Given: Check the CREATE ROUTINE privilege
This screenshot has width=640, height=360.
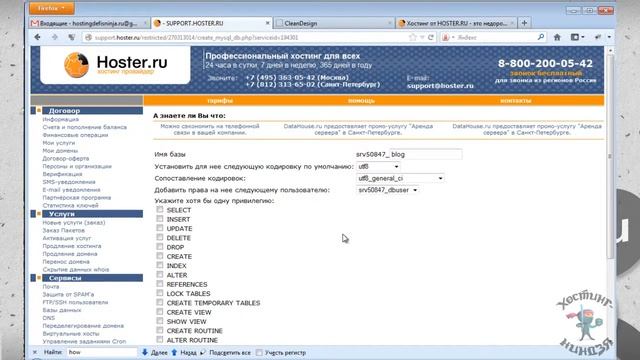Looking at the screenshot, I should coord(160,330).
